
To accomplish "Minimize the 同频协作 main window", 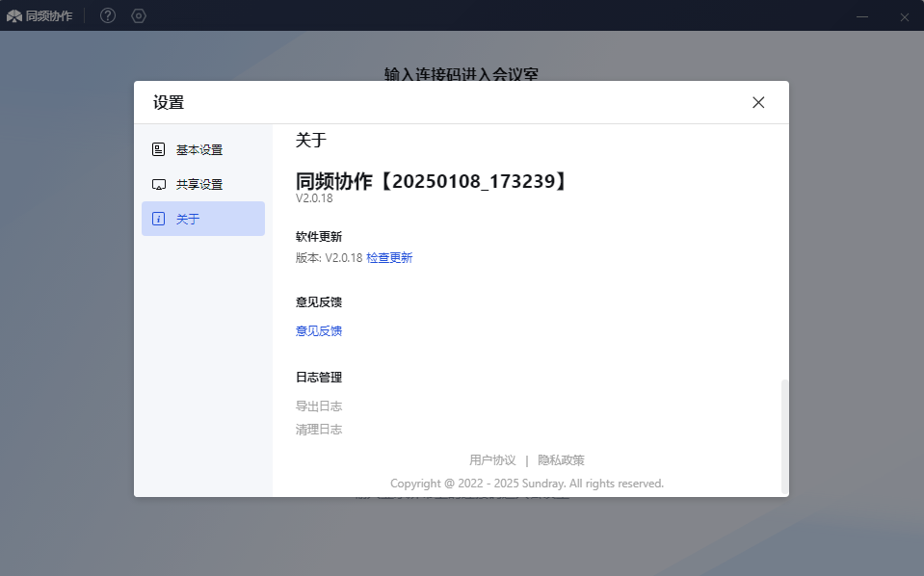I will point(862,16).
